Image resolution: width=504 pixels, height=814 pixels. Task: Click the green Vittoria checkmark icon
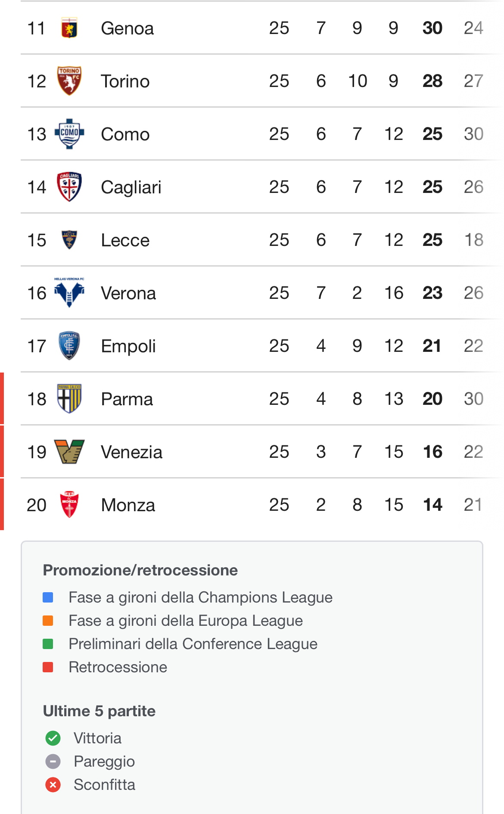click(x=53, y=738)
